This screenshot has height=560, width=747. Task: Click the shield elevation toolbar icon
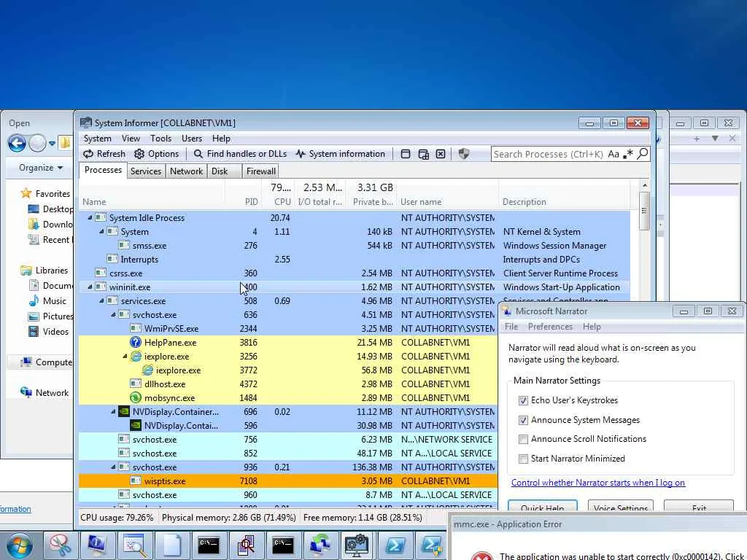[x=463, y=154]
